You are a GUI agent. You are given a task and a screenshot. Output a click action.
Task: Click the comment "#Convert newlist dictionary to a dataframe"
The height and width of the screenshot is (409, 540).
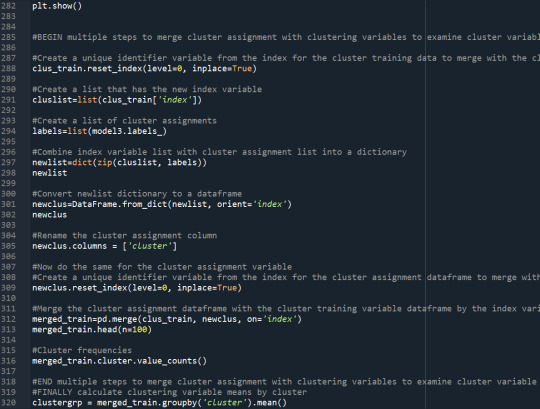click(x=137, y=194)
